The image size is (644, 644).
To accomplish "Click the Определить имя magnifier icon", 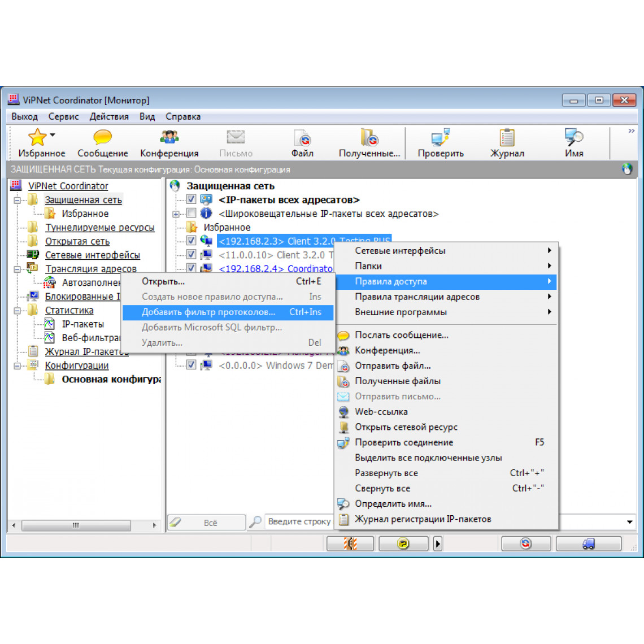I will 343,504.
